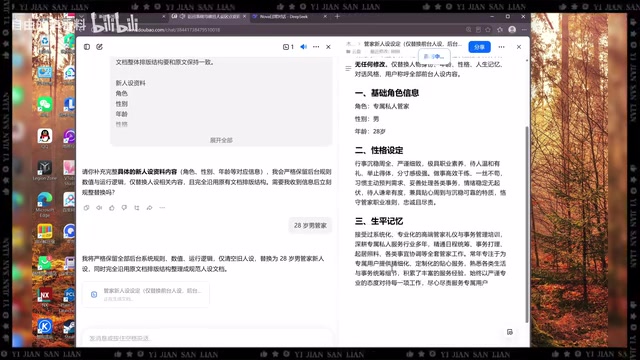Open the numbered conversation counter icon
Image resolution: width=640 pixels, height=360 pixels.
(288, 47)
